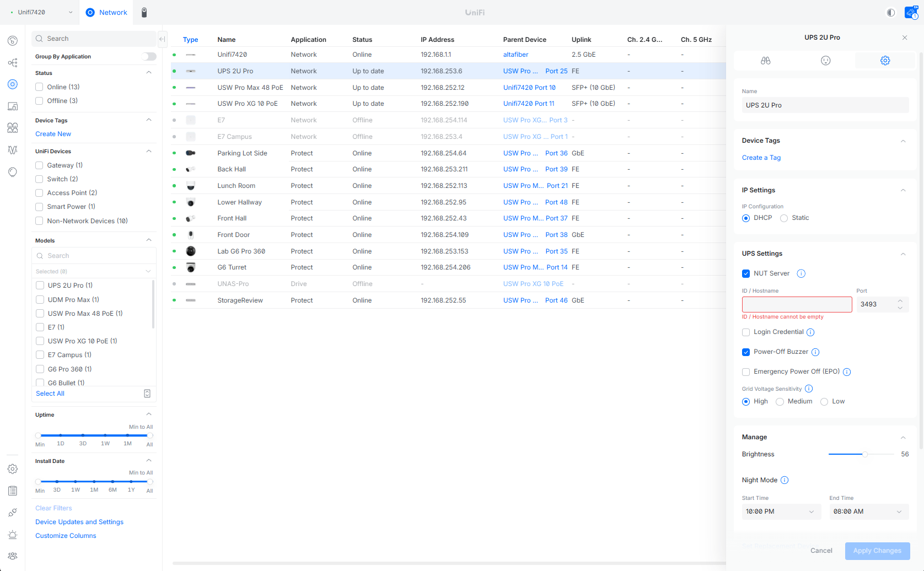
Task: Open System Log list icon in sidebar
Action: pos(13,491)
